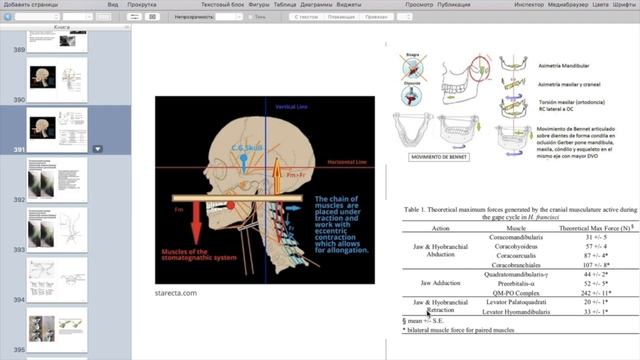Select page 395 thumbnail

pos(57,330)
